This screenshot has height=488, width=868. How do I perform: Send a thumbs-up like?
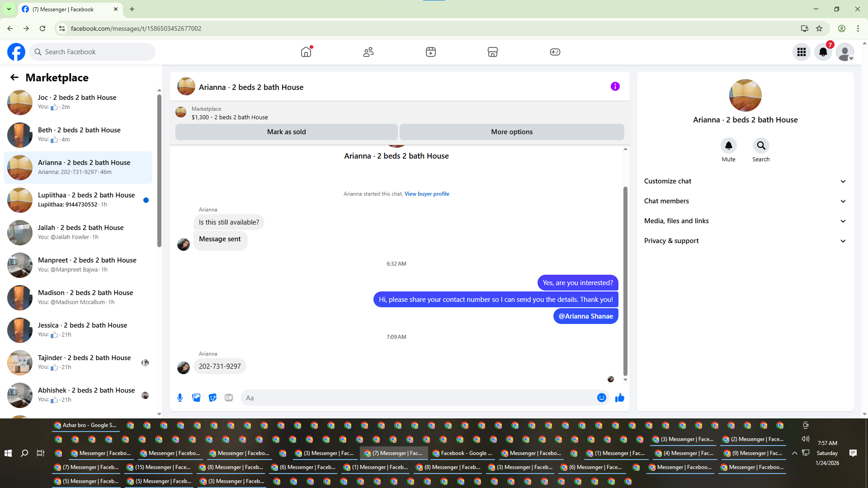tap(619, 398)
